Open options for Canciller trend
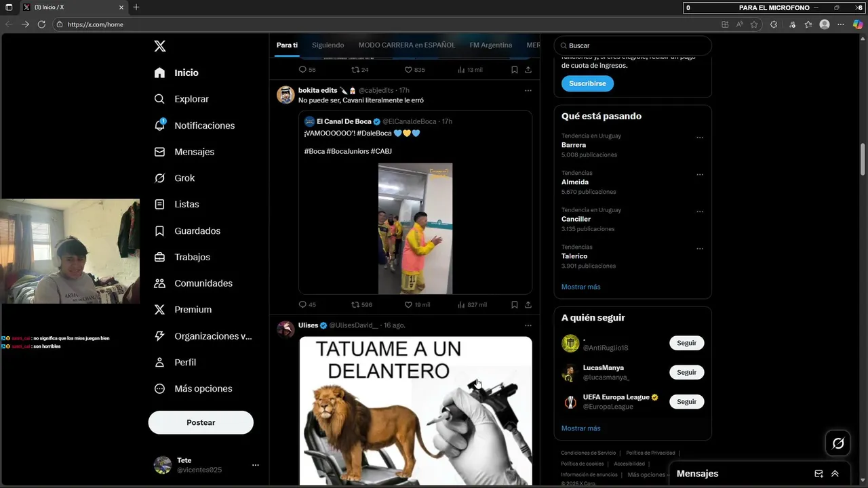 (x=700, y=211)
